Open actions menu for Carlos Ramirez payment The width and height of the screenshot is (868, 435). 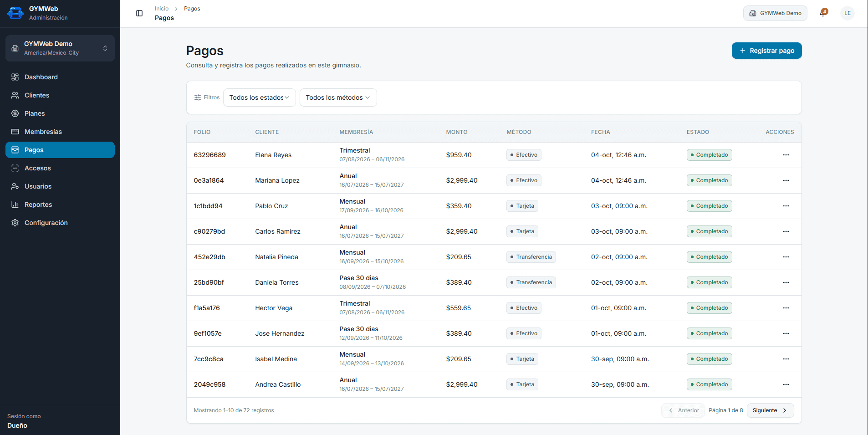click(x=786, y=231)
